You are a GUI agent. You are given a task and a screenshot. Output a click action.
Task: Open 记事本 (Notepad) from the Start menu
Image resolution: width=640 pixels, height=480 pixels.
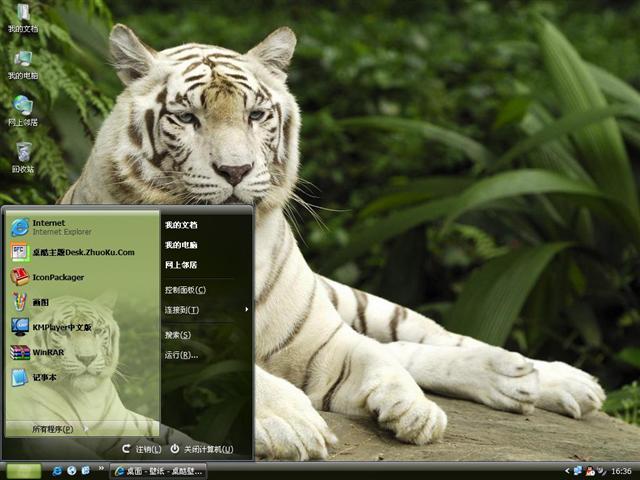coord(44,377)
